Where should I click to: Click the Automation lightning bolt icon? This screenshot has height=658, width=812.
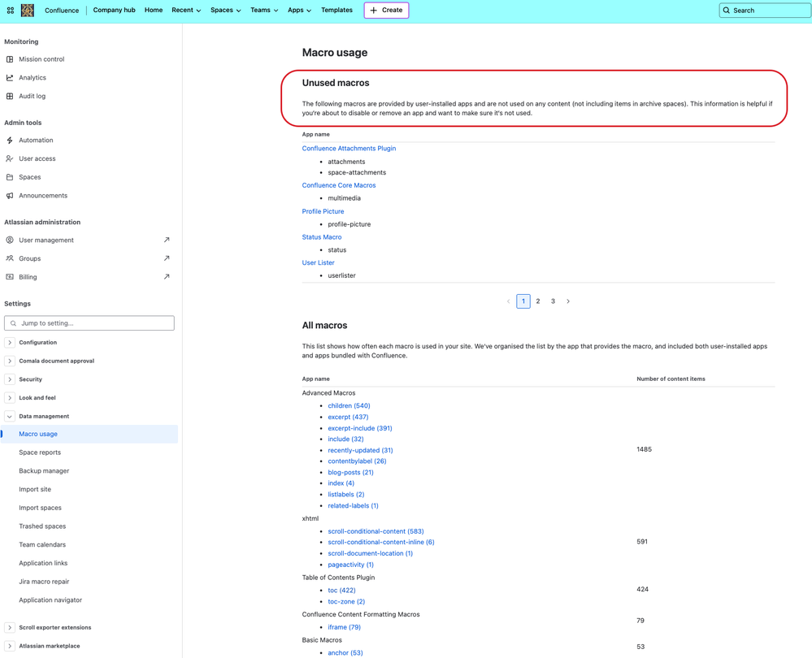click(10, 141)
